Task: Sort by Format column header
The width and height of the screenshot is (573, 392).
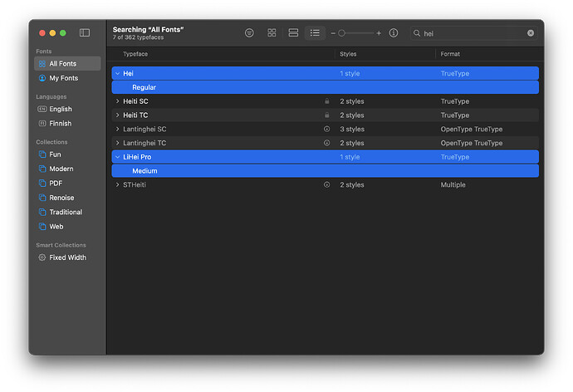Action: (450, 54)
